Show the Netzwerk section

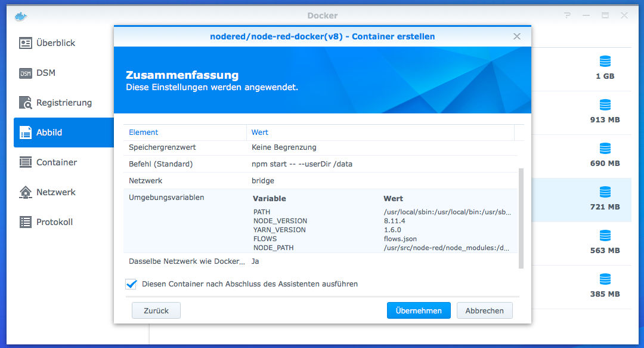[64, 192]
